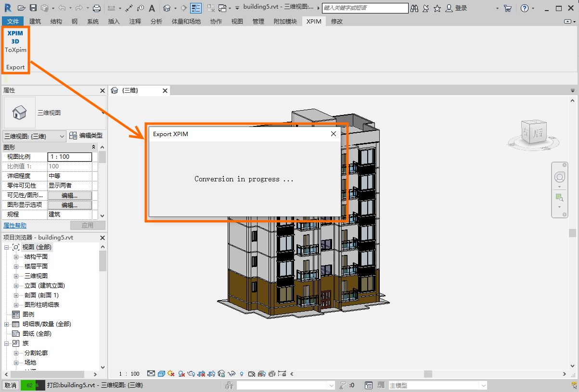Click the Print icon in quick access toolbar
Viewport: 579px width, 392px height.
pyautogui.click(x=97, y=8)
